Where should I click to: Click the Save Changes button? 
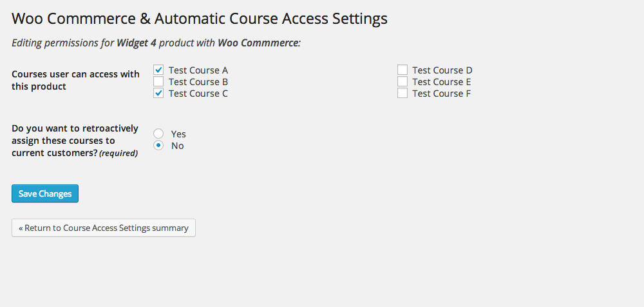click(45, 193)
